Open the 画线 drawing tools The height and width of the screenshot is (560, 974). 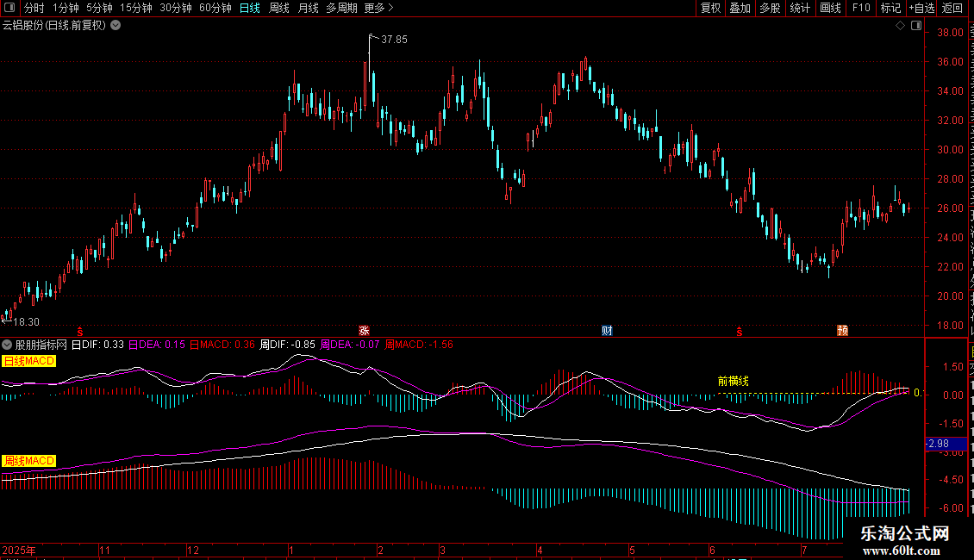[x=830, y=8]
